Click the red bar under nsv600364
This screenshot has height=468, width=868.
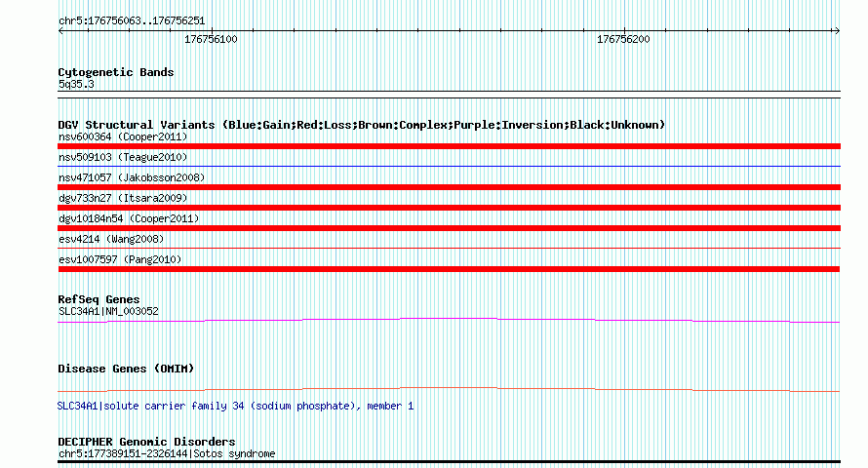[449, 146]
